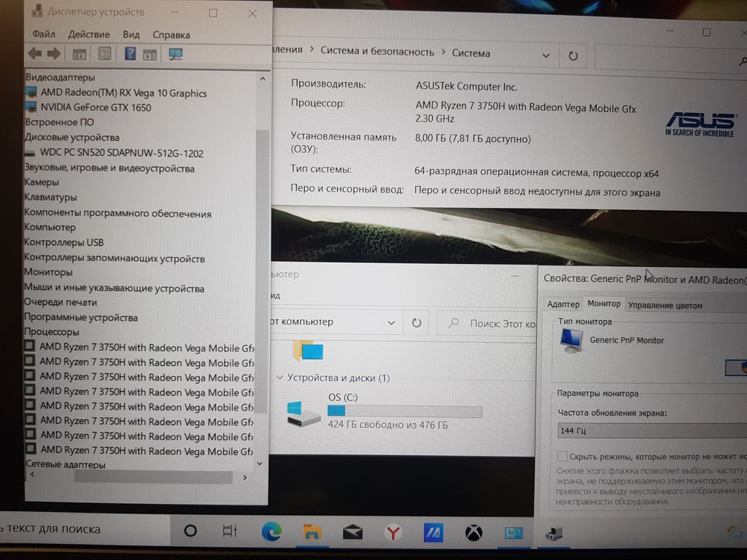Click the OS (C:) disk usage bar

[x=404, y=411]
